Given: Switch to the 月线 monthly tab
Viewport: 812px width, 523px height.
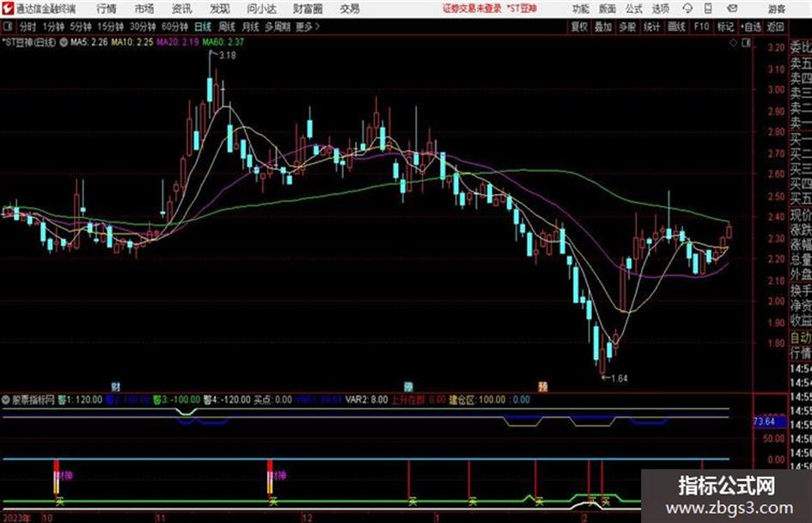Looking at the screenshot, I should (x=251, y=27).
